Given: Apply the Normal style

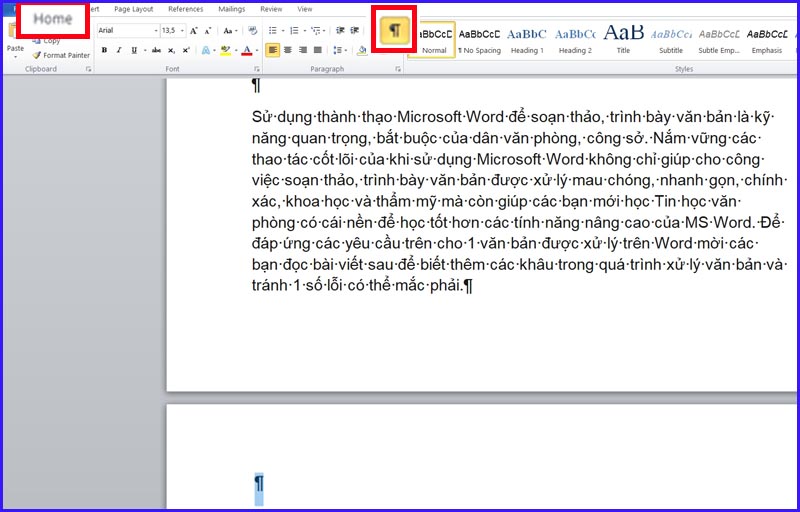Looking at the screenshot, I should coord(434,40).
